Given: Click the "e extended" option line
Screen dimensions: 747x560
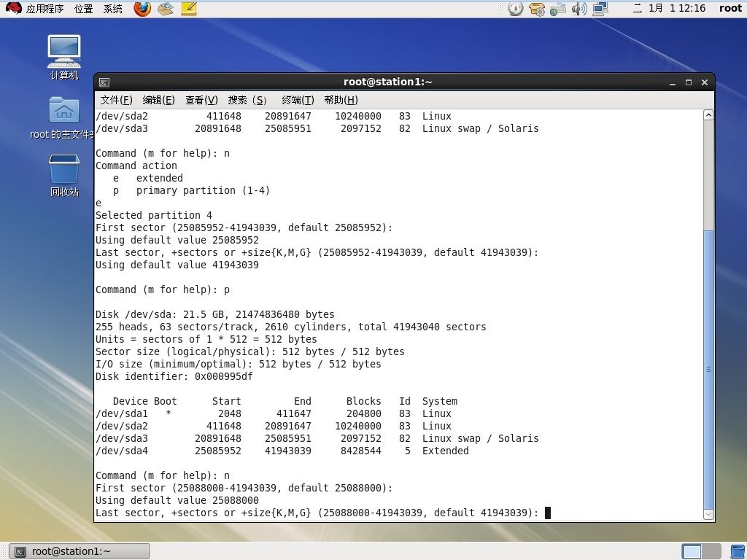Looking at the screenshot, I should (147, 178).
